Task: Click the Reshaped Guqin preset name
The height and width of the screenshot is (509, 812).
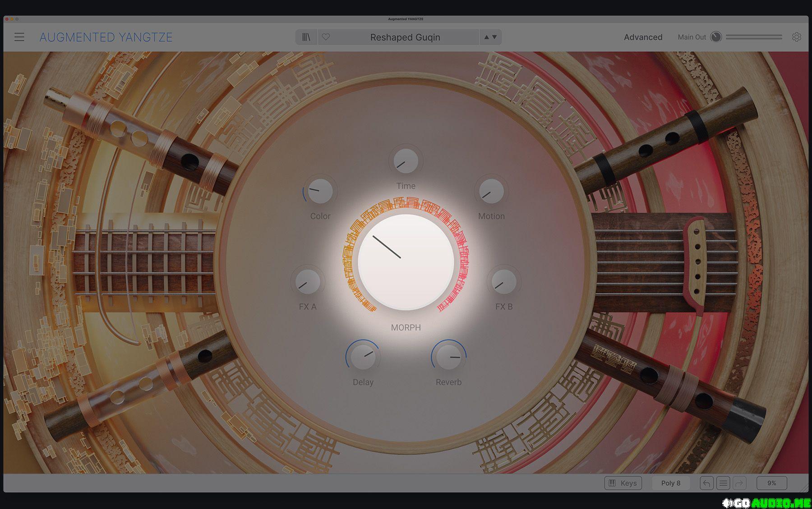Action: [405, 37]
